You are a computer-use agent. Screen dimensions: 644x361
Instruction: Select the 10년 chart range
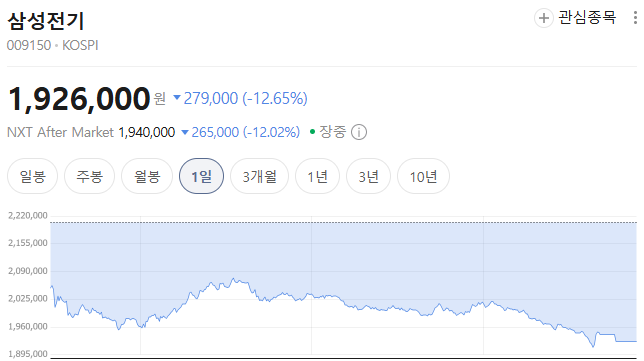423,176
